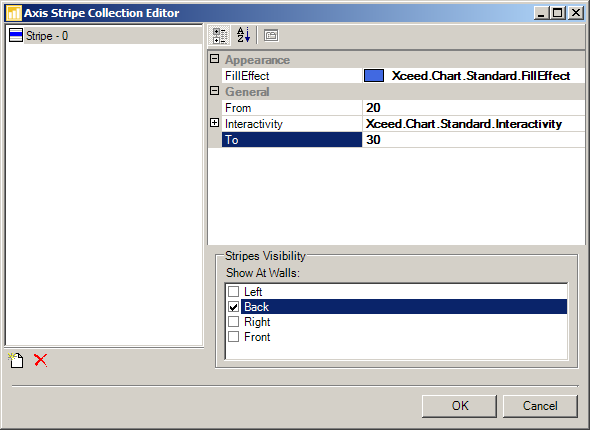Collapse the General category
590x430 pixels.
(x=214, y=91)
